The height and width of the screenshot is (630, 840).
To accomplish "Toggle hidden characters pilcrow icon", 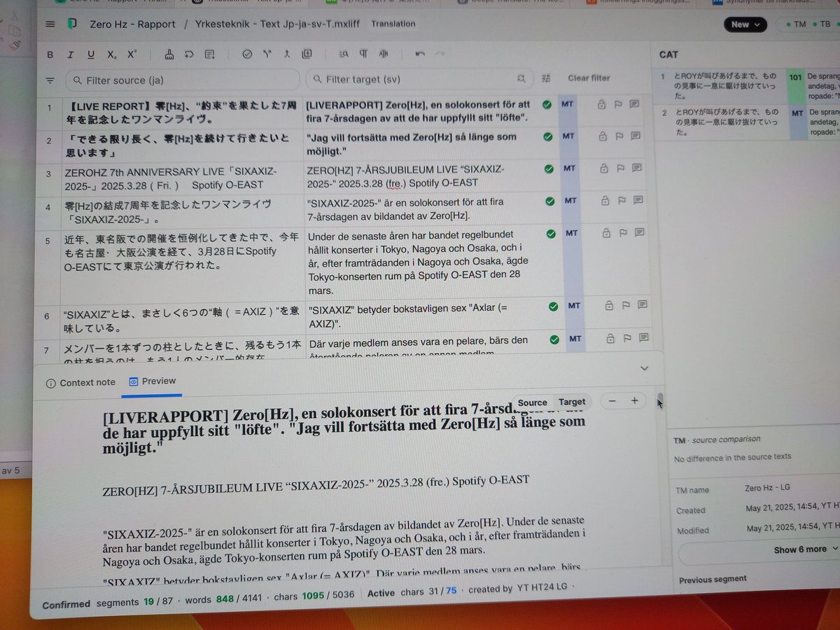I will 363,53.
